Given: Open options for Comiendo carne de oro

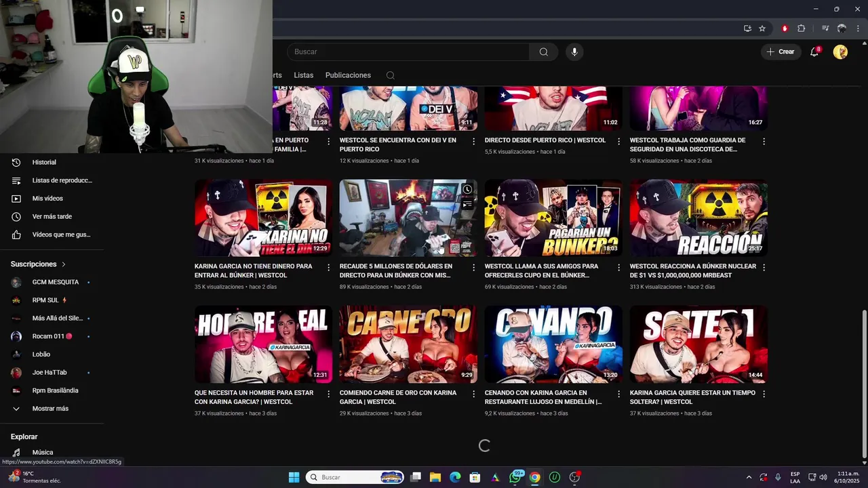Looking at the screenshot, I should tap(474, 394).
